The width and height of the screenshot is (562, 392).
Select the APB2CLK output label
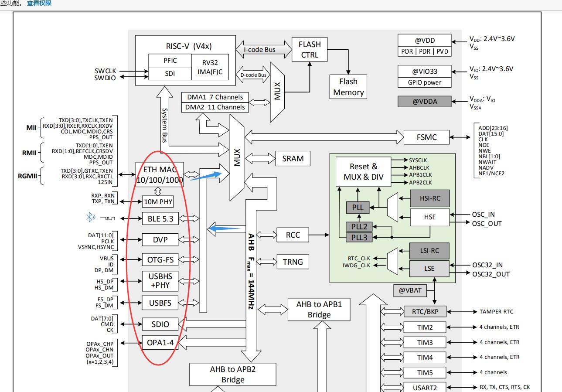coord(420,182)
